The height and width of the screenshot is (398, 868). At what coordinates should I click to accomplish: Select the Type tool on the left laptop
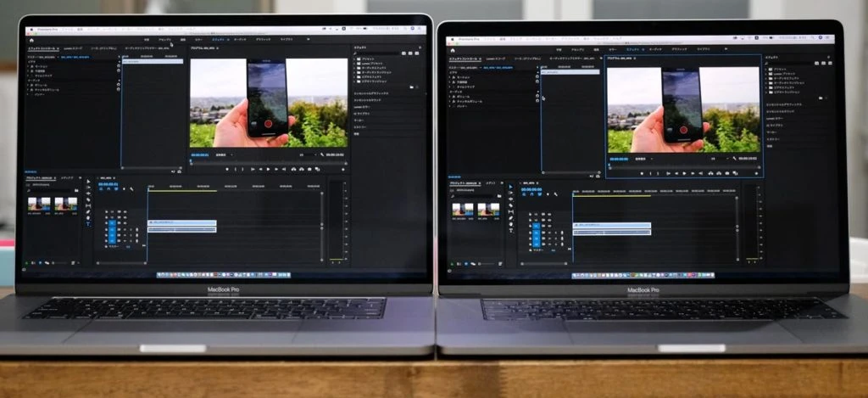coord(88,224)
